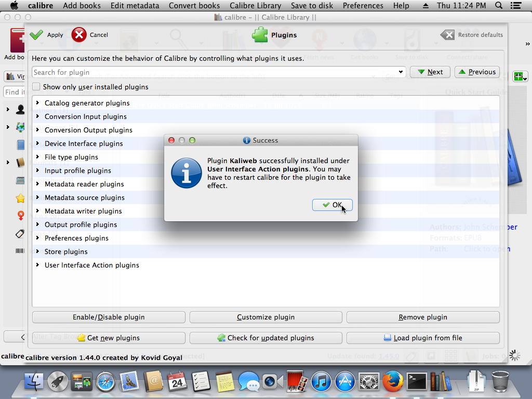Click Load plugin from file button

tap(423, 338)
